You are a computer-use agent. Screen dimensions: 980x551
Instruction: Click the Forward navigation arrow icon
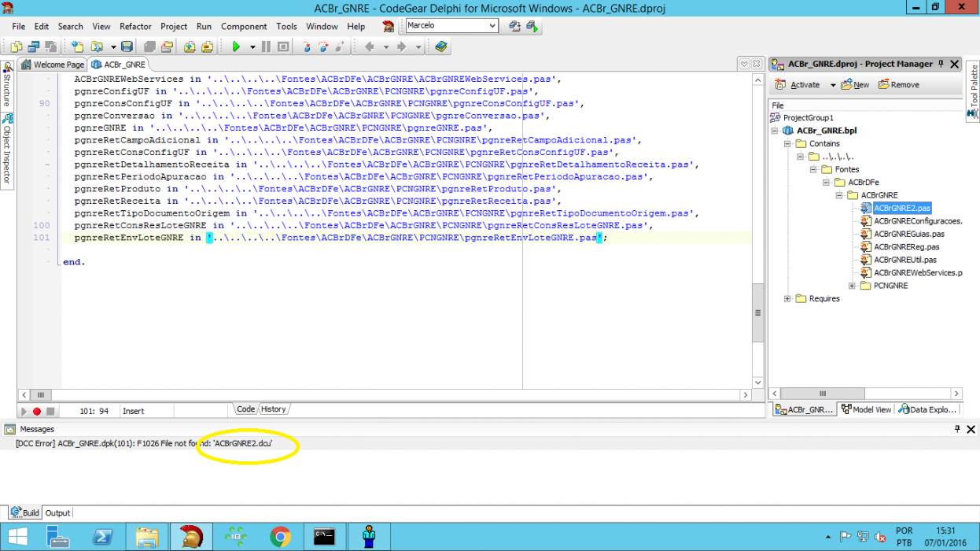[402, 46]
